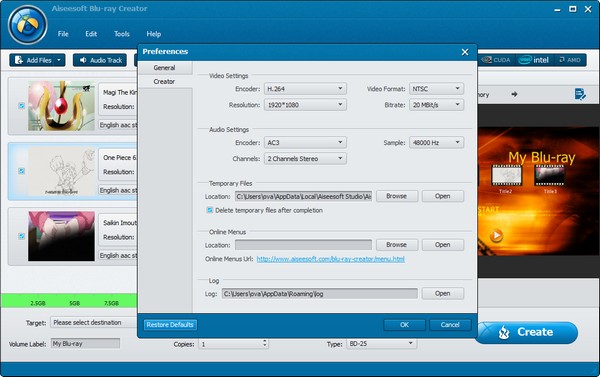Browse for Temporary Files location

pyautogui.click(x=397, y=196)
